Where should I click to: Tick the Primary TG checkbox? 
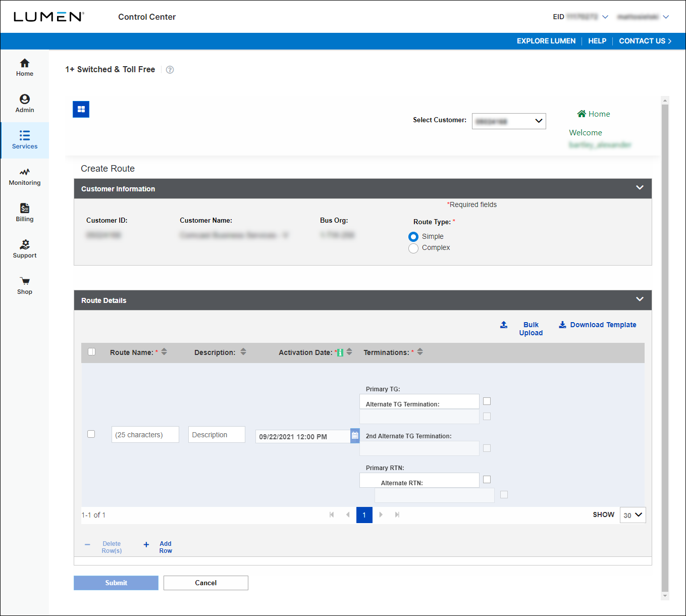pyautogui.click(x=487, y=401)
